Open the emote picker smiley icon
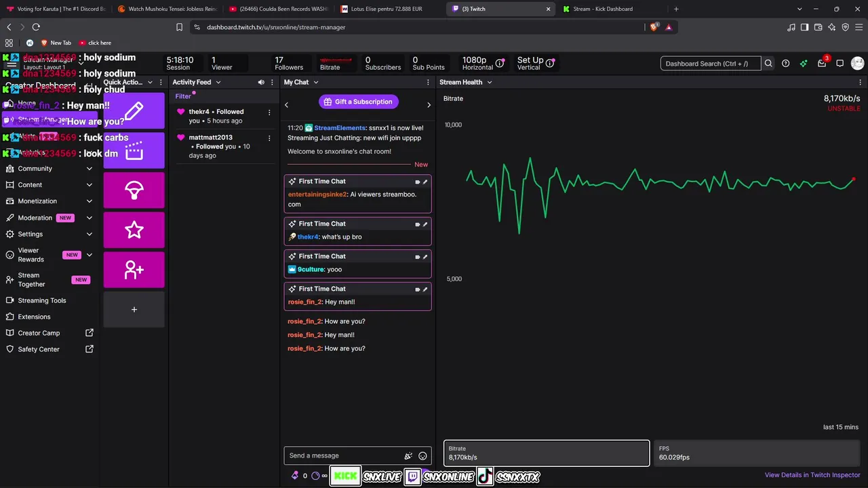The width and height of the screenshot is (868, 488). pos(422,456)
